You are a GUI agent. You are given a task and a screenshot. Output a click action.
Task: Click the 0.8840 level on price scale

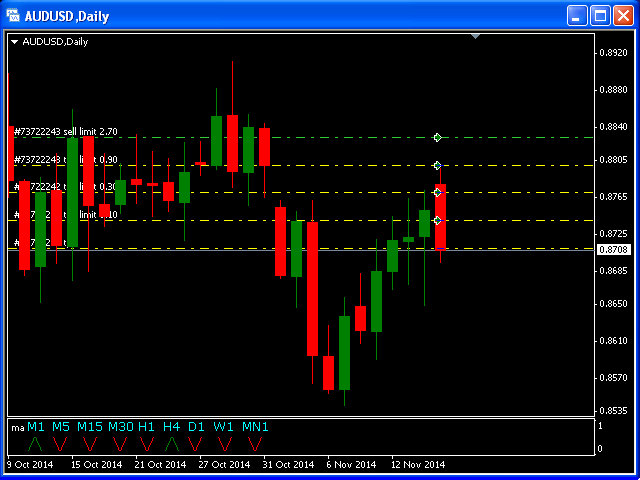[612, 126]
